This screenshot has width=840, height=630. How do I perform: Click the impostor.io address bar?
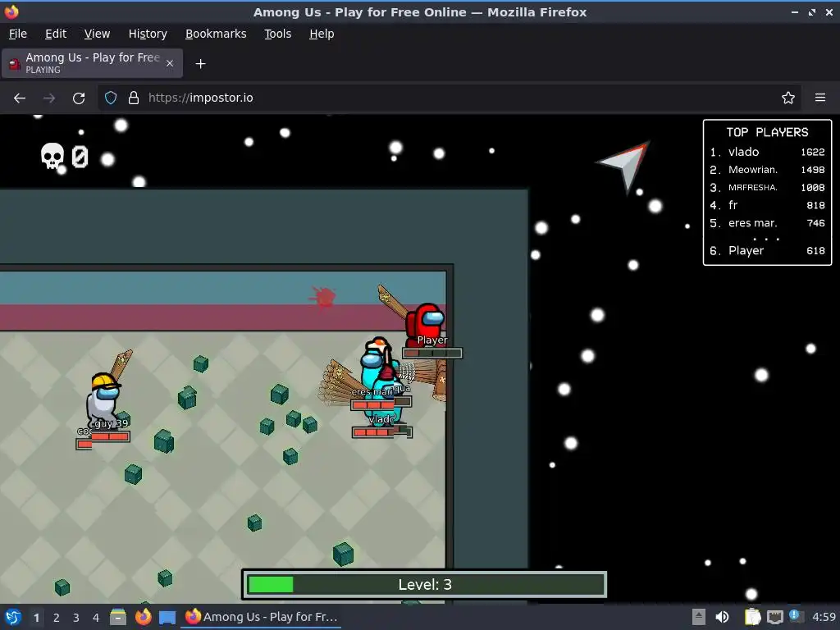450,98
